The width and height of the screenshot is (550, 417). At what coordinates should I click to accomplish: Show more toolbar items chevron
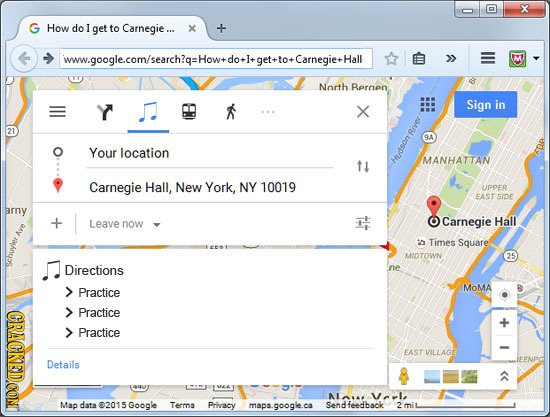451,58
